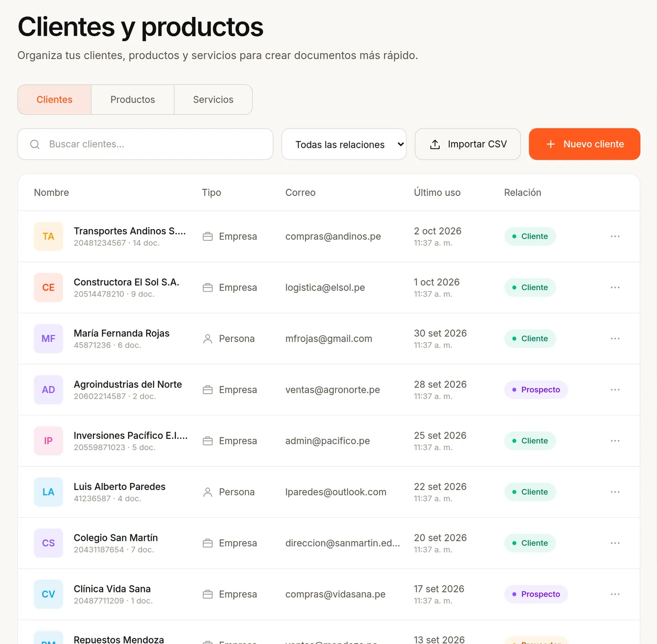Click the email logistica@elsol.pe

325,288
